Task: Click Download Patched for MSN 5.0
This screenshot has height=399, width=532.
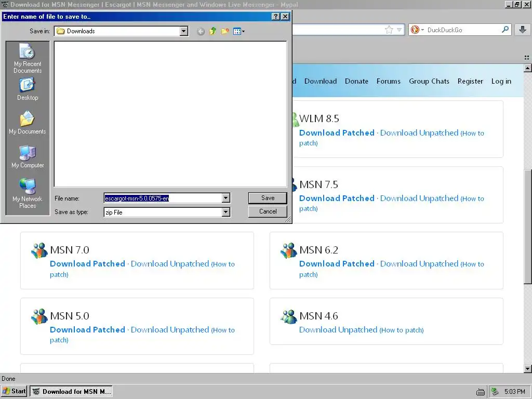Action: click(87, 329)
